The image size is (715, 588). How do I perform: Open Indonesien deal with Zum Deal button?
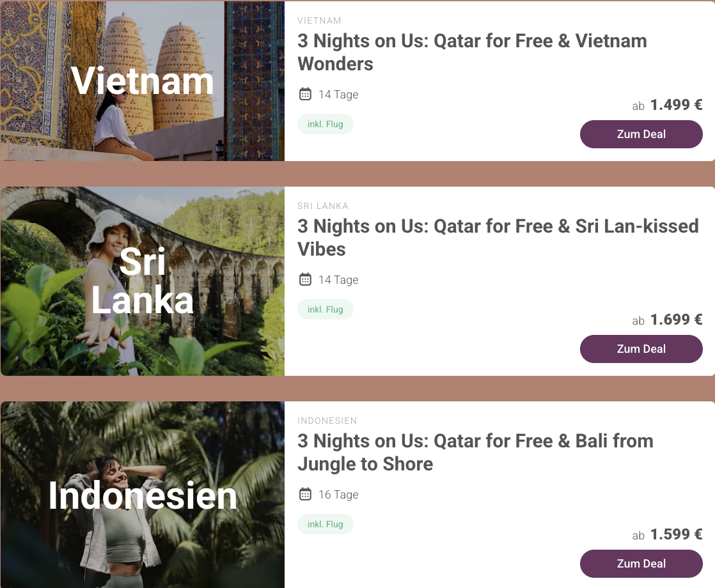pyautogui.click(x=641, y=564)
